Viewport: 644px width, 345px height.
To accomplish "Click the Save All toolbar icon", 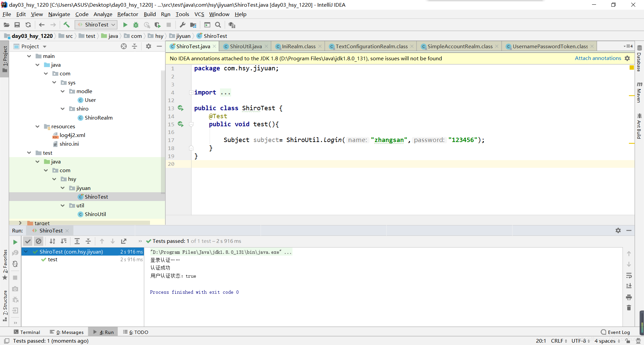I will point(17,25).
